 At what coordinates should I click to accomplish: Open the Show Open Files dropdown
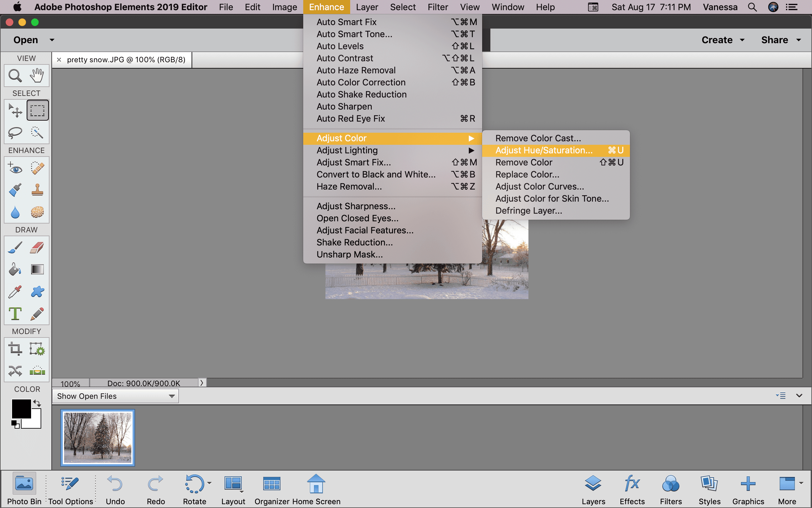point(115,396)
